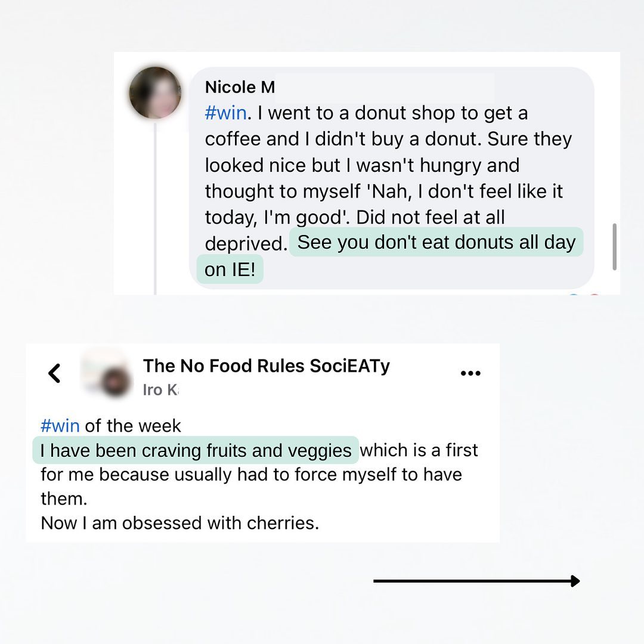Open the three-dot more options menu
Viewport: 644px width, 644px height.
point(470,373)
